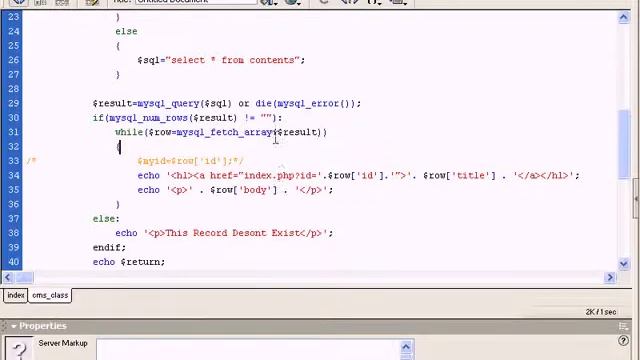Click the opening brace on line 25

(x=118, y=46)
